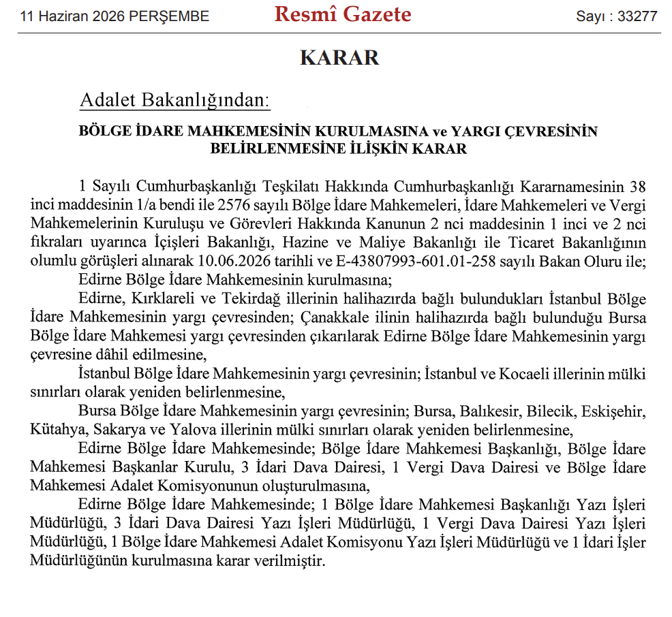Image resolution: width=672 pixels, height=617 pixels.
Task: Click the law number 2576 in first paragraph
Action: [x=234, y=205]
